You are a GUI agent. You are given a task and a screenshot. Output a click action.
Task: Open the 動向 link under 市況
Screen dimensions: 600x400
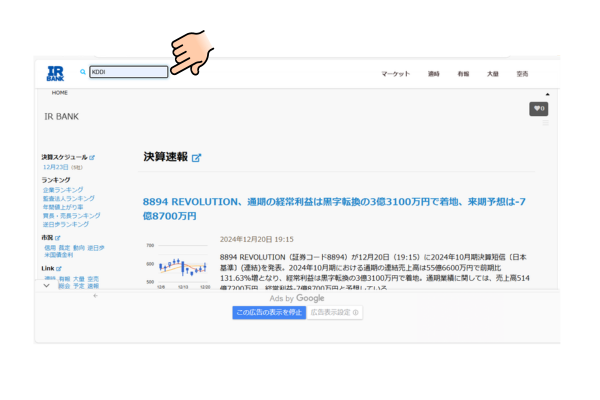[79, 248]
